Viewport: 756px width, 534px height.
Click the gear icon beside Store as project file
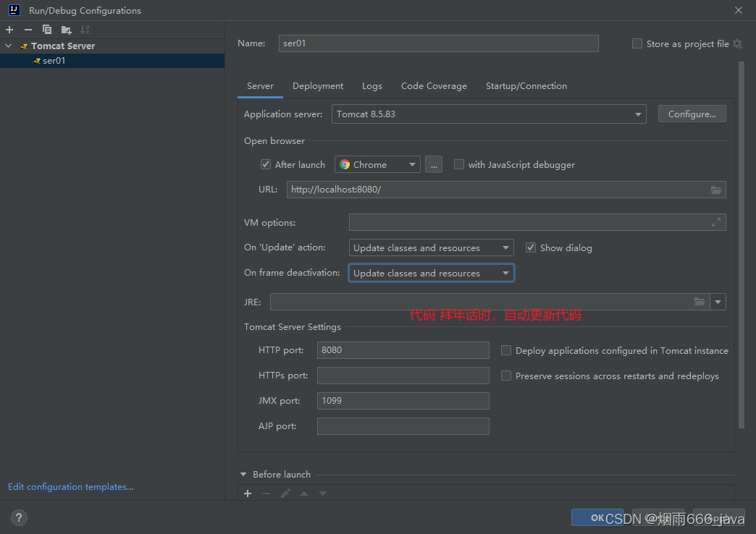(x=737, y=44)
